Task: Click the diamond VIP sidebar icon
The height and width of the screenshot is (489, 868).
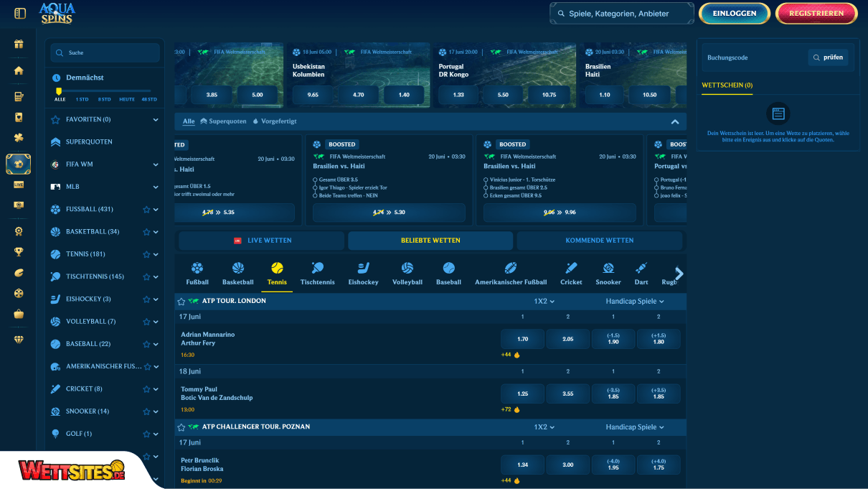Action: [x=19, y=340]
